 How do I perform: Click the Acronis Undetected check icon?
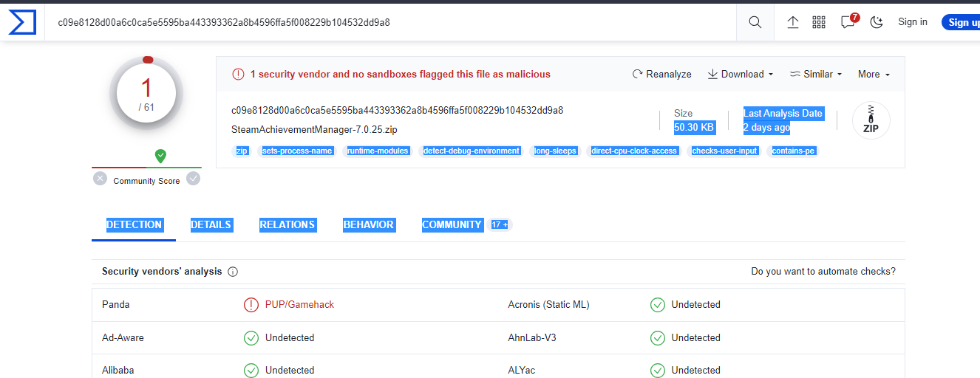coord(658,304)
